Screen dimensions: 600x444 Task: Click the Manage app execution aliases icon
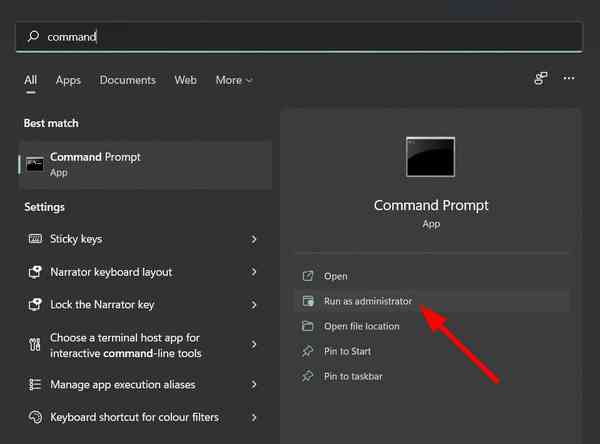tap(35, 384)
